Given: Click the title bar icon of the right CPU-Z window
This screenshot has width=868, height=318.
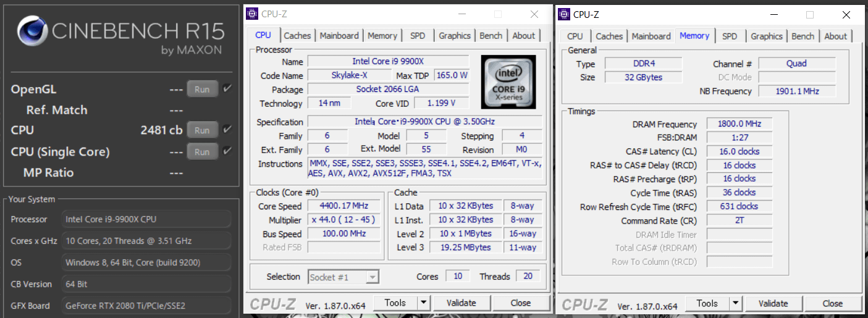Looking at the screenshot, I should (564, 14).
